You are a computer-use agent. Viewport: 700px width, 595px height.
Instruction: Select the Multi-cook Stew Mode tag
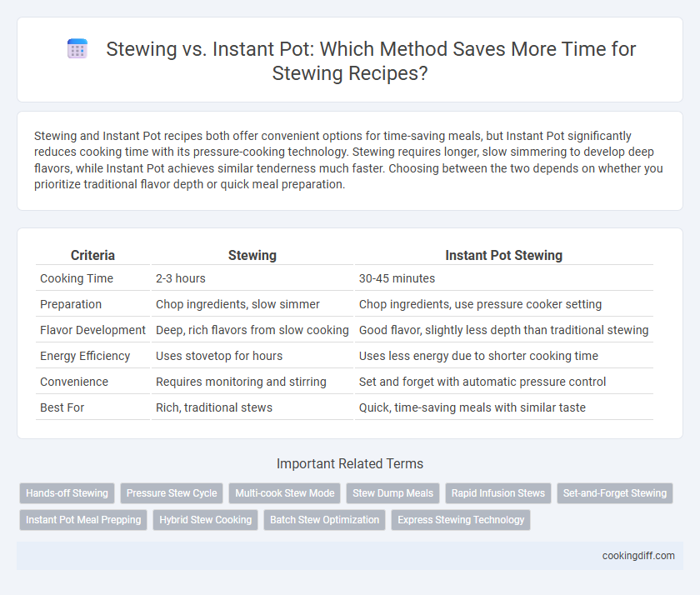click(x=285, y=493)
